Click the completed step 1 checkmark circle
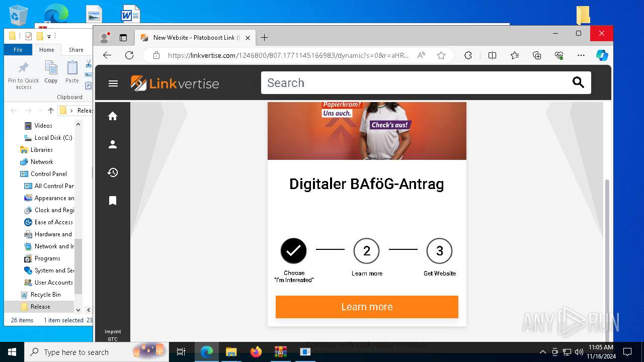 pos(293,251)
